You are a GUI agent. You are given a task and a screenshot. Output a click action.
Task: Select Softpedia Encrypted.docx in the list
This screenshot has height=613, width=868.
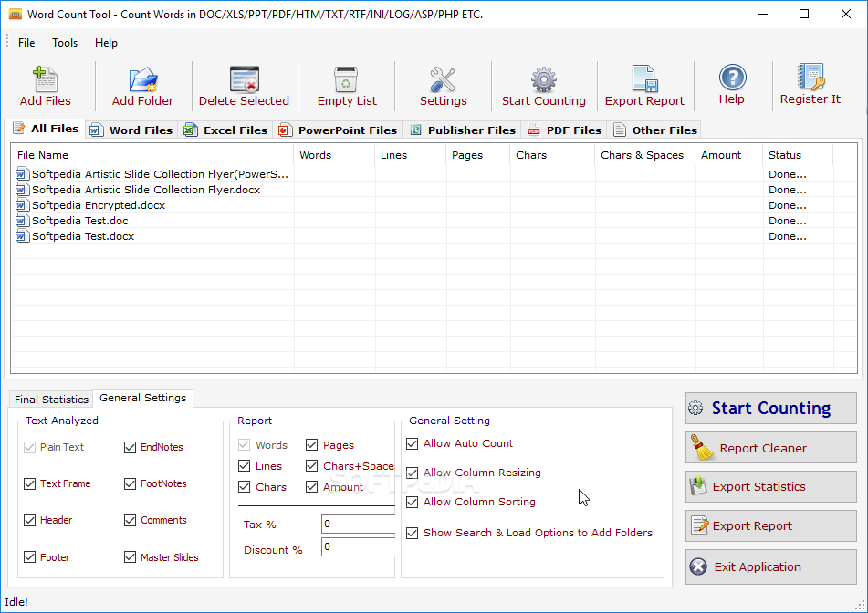[x=99, y=205]
